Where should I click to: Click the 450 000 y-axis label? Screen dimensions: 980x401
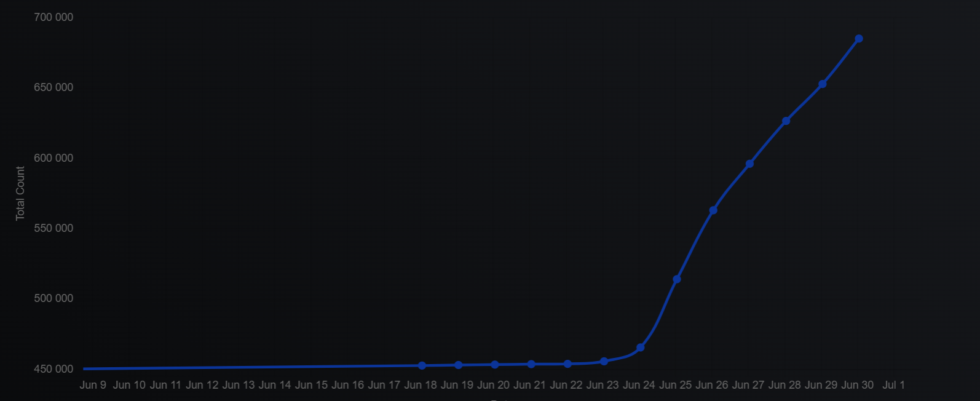[x=53, y=369]
